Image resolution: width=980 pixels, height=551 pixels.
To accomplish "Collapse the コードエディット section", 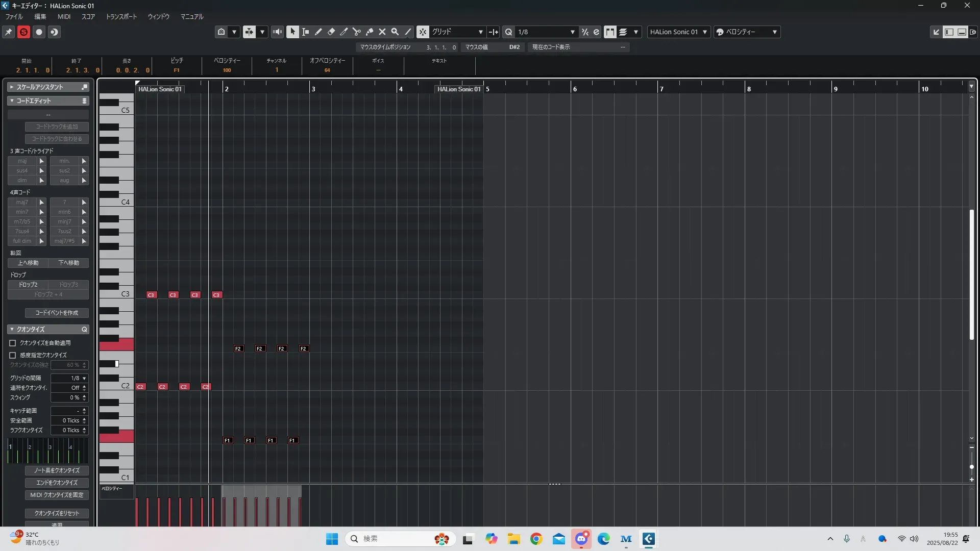I will 12,101.
